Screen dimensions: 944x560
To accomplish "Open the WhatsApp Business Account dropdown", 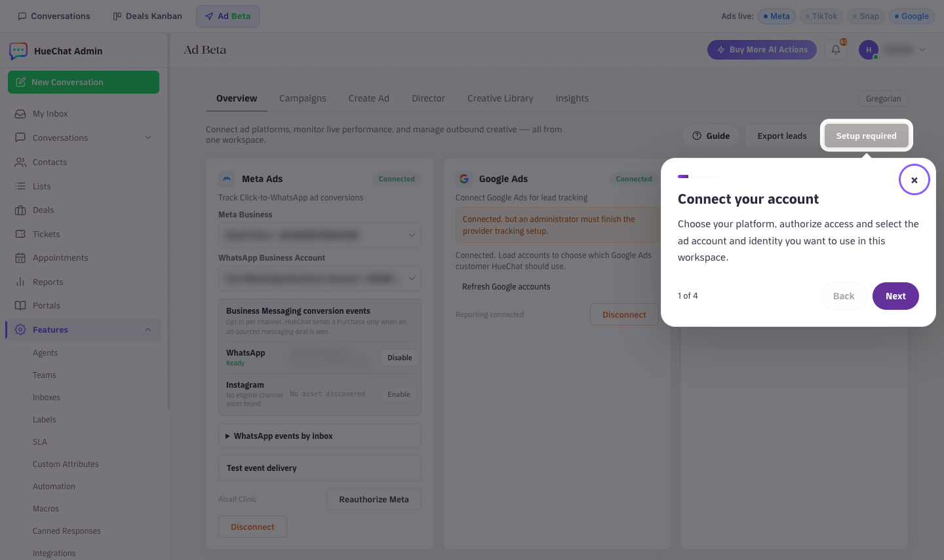I will click(x=320, y=278).
